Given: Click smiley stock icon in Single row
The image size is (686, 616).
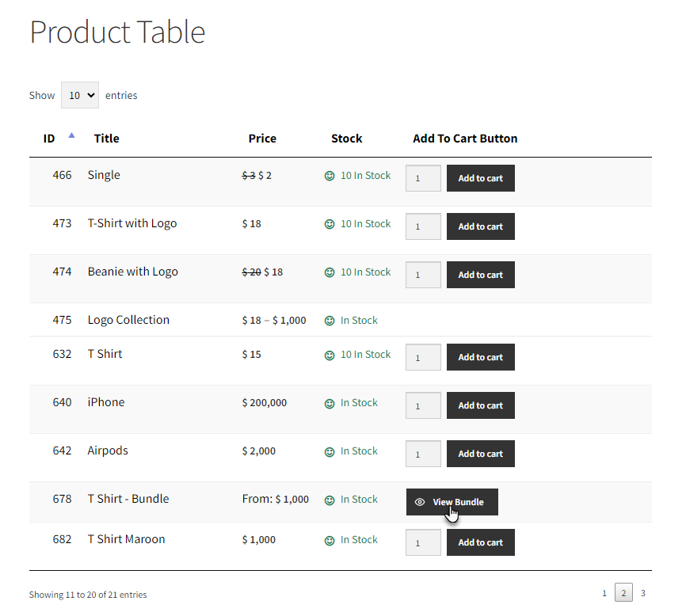Looking at the screenshot, I should tap(330, 176).
